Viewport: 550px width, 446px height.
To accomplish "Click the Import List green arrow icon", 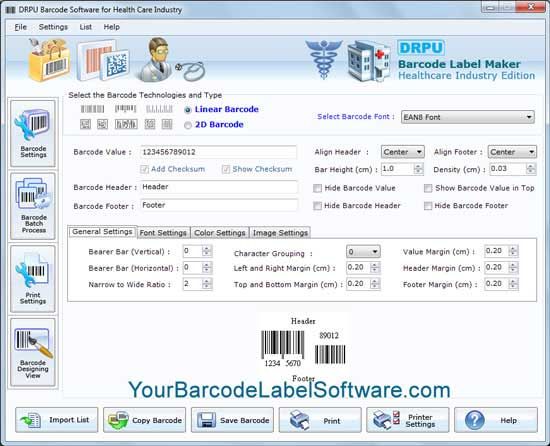I will [x=31, y=420].
